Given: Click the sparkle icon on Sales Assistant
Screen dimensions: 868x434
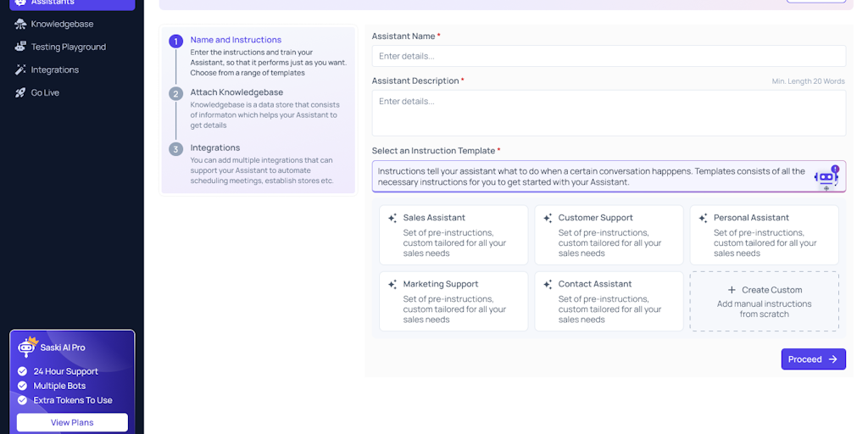Looking at the screenshot, I should [392, 218].
